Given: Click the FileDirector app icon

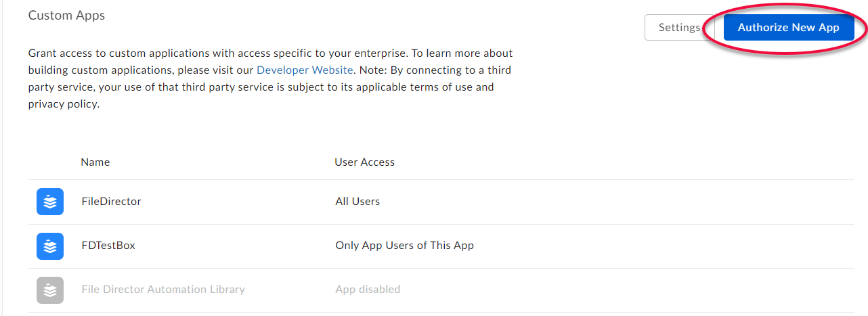Looking at the screenshot, I should (50, 202).
